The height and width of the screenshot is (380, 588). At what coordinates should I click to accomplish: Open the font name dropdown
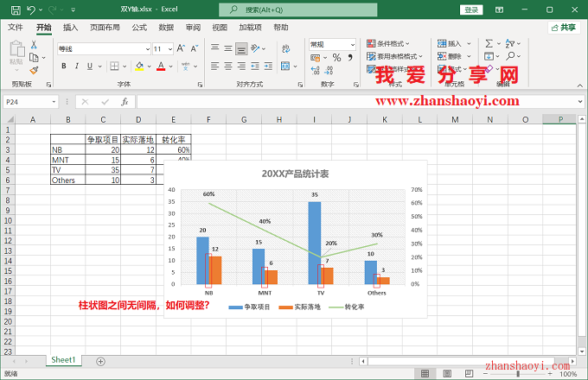[148, 49]
